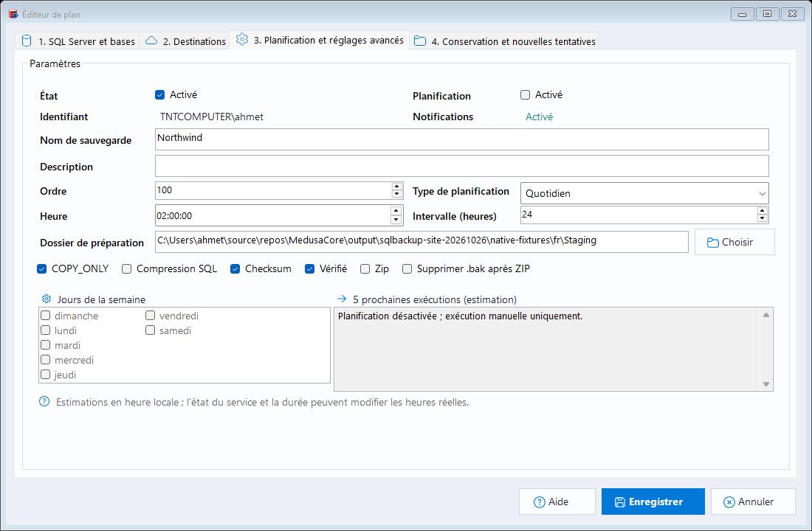Check the mercredi day box
The image size is (812, 531).
pos(46,360)
